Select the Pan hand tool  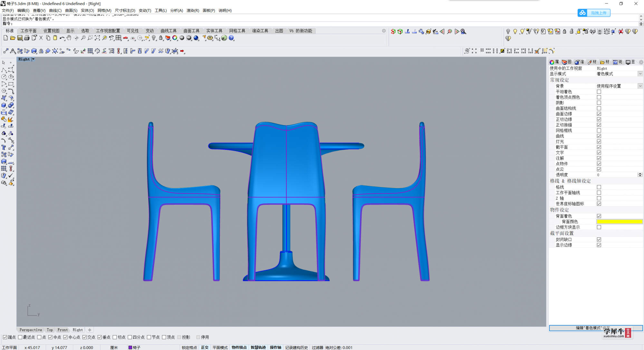click(69, 38)
